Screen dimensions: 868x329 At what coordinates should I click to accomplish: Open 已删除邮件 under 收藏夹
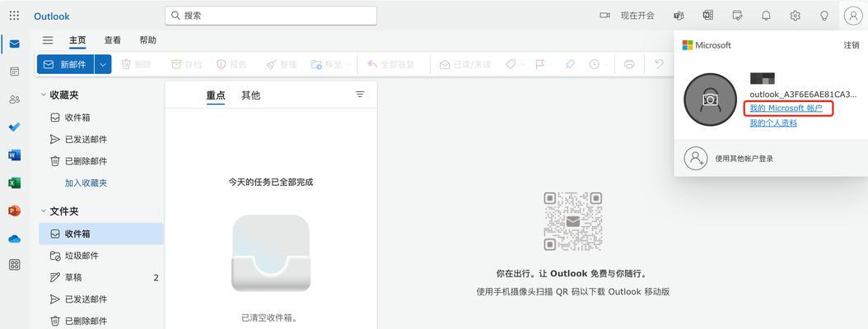point(101,161)
